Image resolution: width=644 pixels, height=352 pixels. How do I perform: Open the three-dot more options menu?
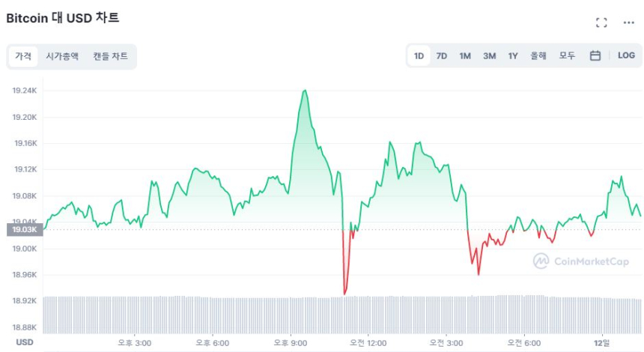coord(629,22)
